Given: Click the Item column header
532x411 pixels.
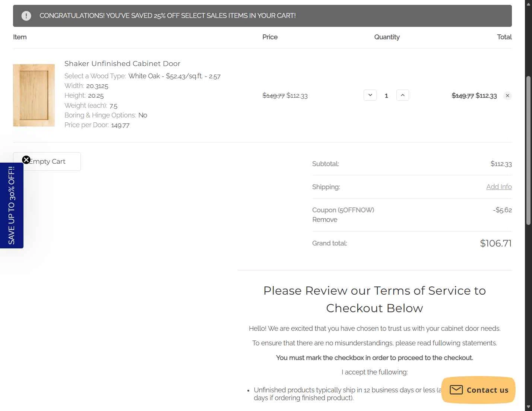Looking at the screenshot, I should coord(20,37).
